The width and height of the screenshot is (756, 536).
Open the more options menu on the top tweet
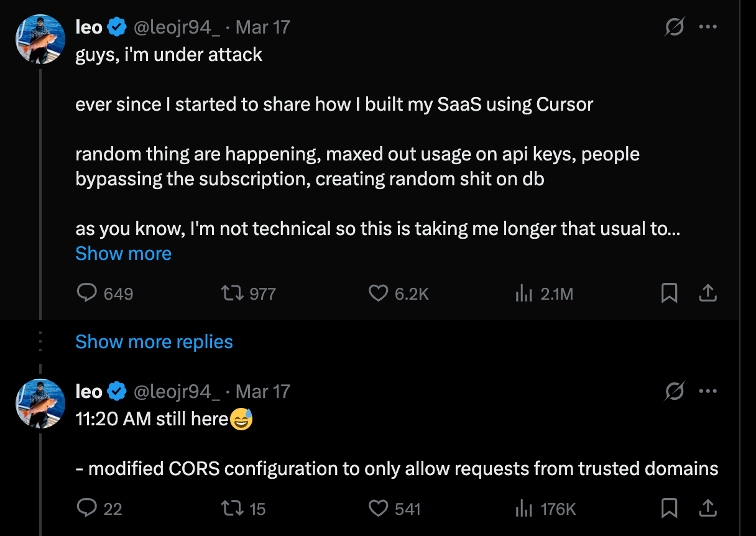(x=708, y=27)
